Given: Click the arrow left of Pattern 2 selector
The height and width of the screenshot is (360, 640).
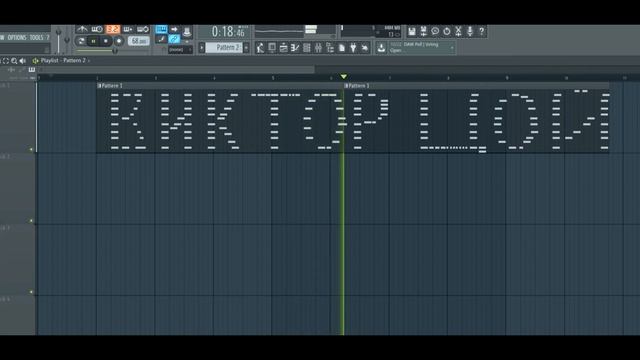Looking at the screenshot, I should (202, 48).
